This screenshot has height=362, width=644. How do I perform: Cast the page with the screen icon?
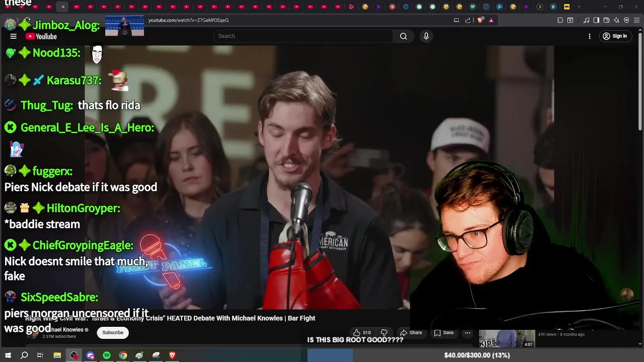[456, 20]
